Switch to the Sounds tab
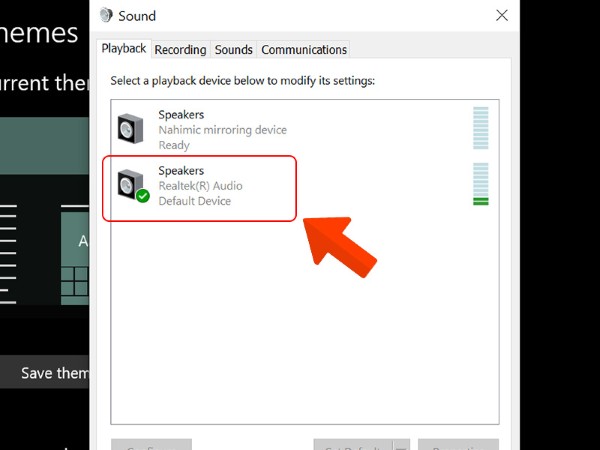Image resolution: width=600 pixels, height=450 pixels. pyautogui.click(x=233, y=49)
